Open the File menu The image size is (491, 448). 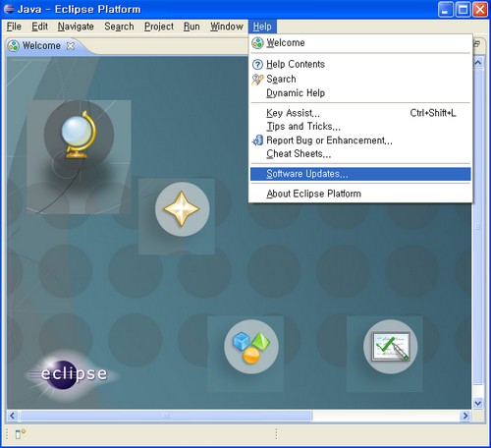pos(14,27)
